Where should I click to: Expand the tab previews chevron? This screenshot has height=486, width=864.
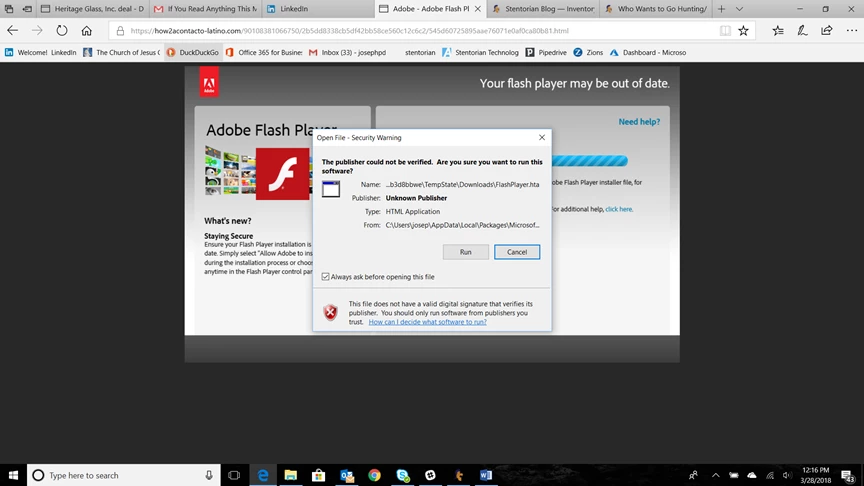click(x=739, y=9)
